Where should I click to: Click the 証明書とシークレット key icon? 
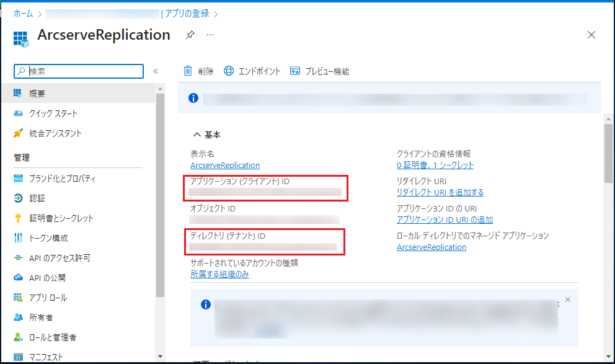coord(18,218)
